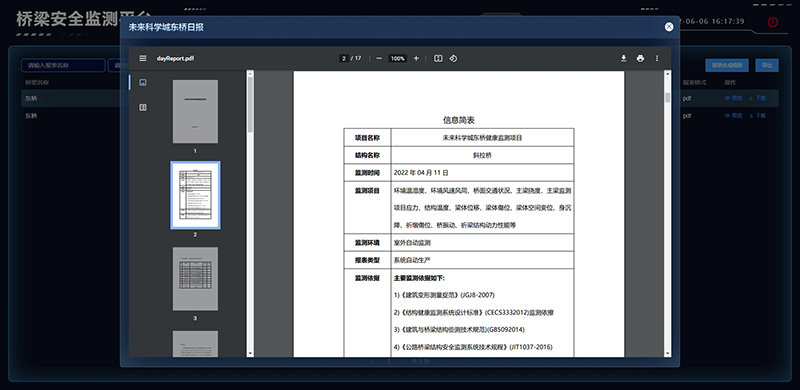Screen dimensions: 800x390
Task: Click the thumbnail panel scrollbar down arrow
Action: 250,353
